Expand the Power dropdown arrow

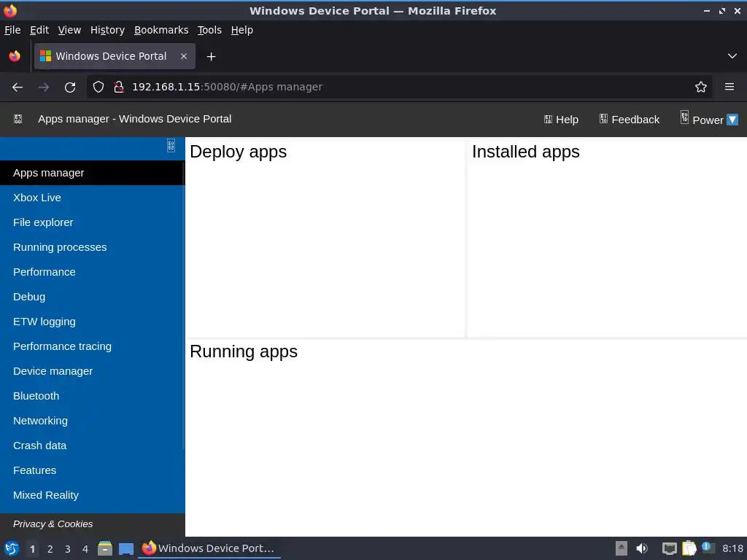[732, 120]
